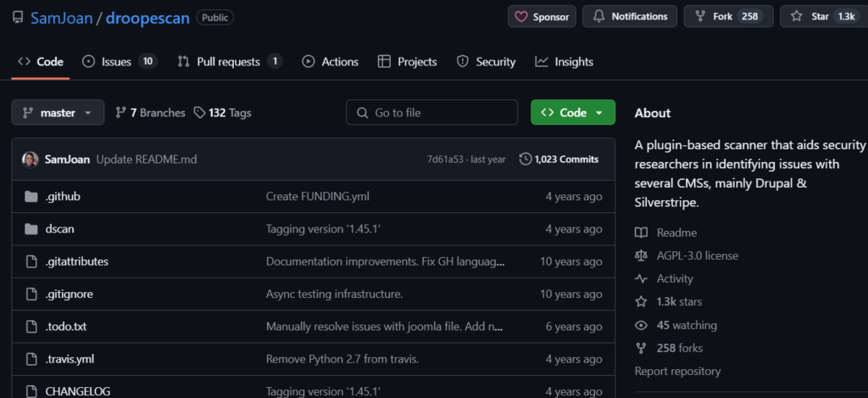The image size is (868, 398).
Task: Open the Projects tab
Action: (408, 62)
